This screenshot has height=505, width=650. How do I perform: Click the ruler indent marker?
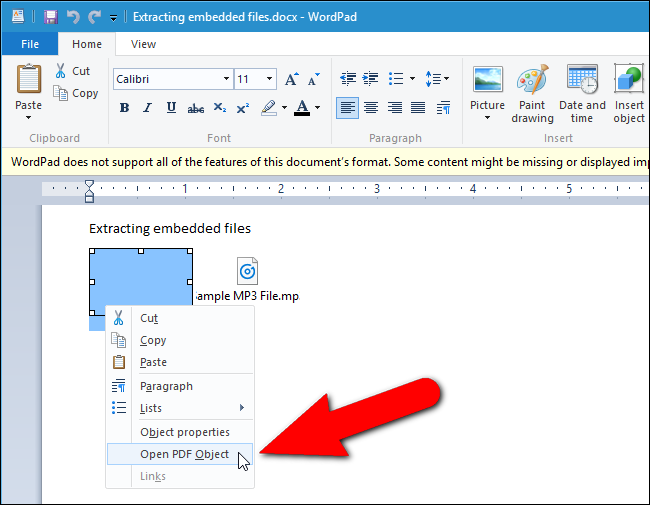(89, 191)
